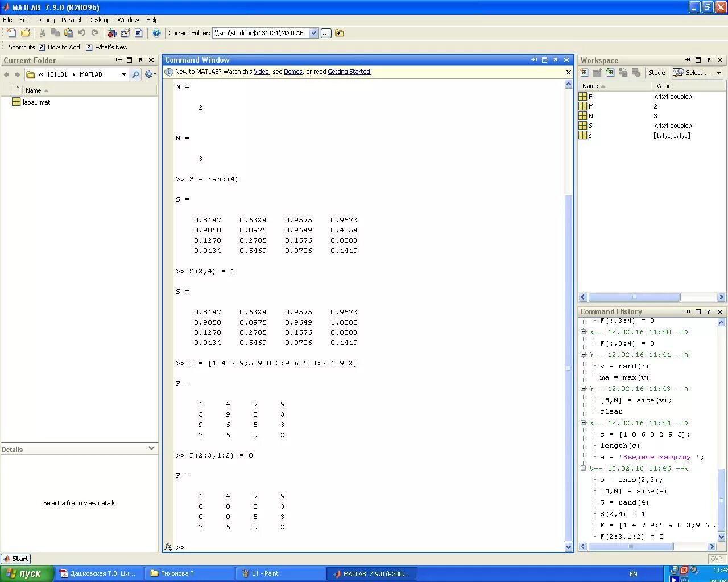The width and height of the screenshot is (728, 582).
Task: Open the Parallel menu
Action: click(x=71, y=20)
